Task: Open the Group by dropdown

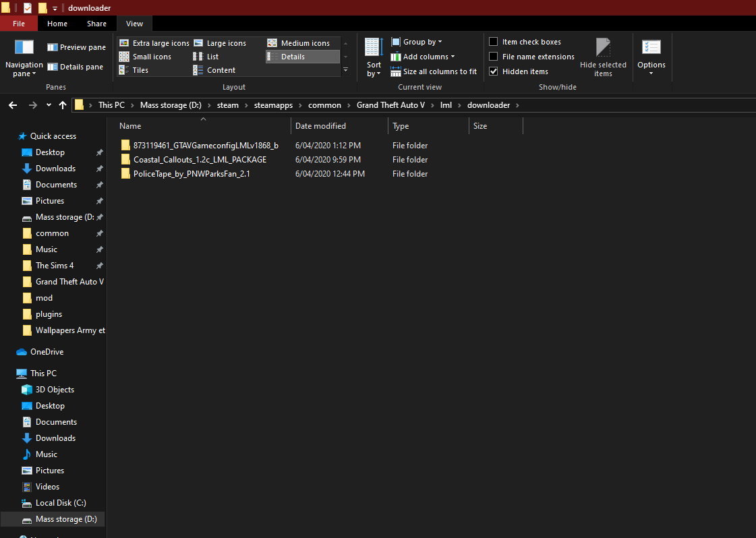Action: pos(417,42)
